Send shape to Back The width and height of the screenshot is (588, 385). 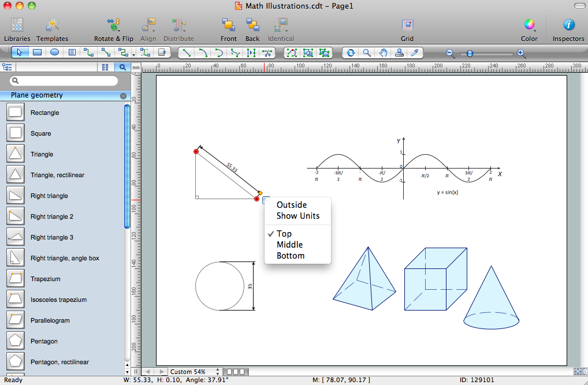click(252, 25)
